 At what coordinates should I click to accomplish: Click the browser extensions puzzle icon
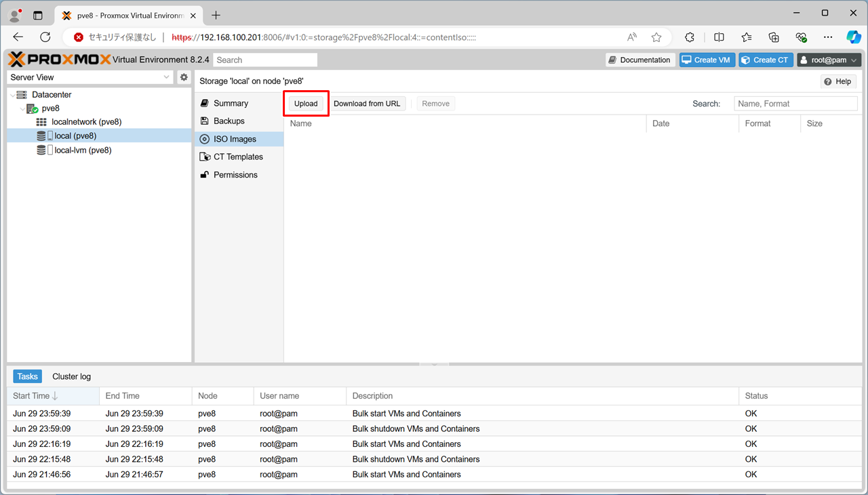coord(690,37)
